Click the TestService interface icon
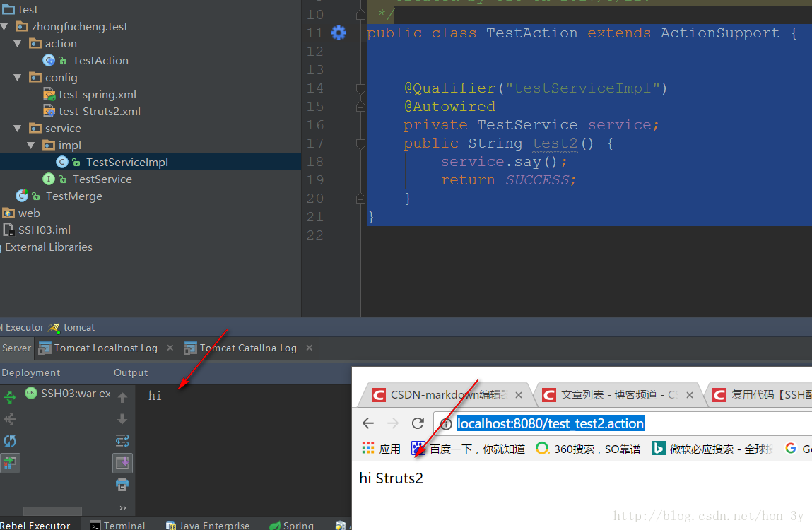Image resolution: width=812 pixels, height=530 pixels. (x=49, y=179)
